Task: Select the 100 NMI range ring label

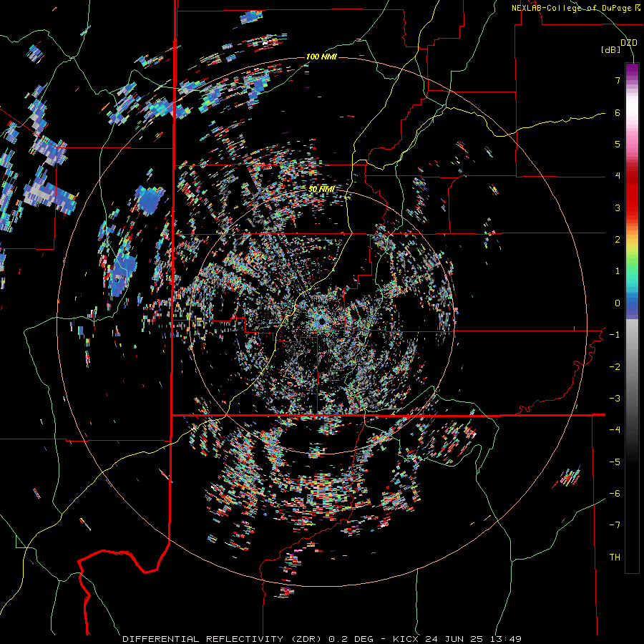Action: point(321,57)
